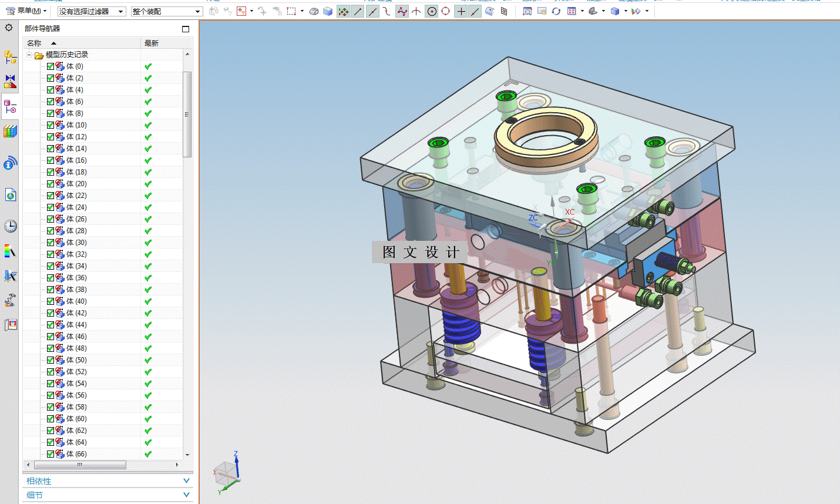The image size is (840, 504).
Task: Open the Assembly Navigator sidebar tab
Action: pyautogui.click(x=10, y=57)
